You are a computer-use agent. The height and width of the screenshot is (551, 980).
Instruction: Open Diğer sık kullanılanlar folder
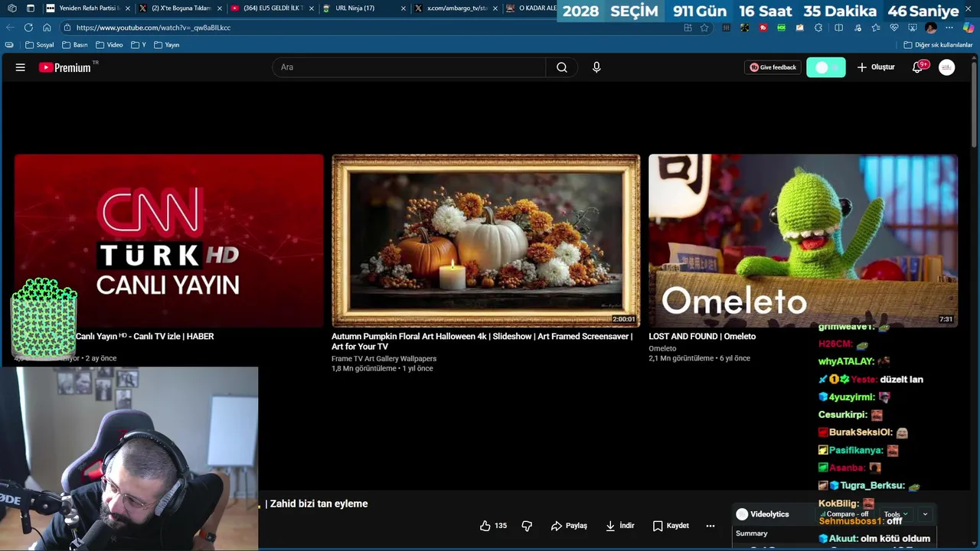(938, 45)
